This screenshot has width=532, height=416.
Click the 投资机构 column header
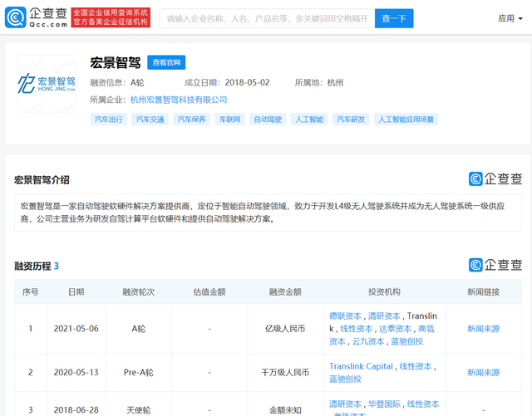[384, 292]
